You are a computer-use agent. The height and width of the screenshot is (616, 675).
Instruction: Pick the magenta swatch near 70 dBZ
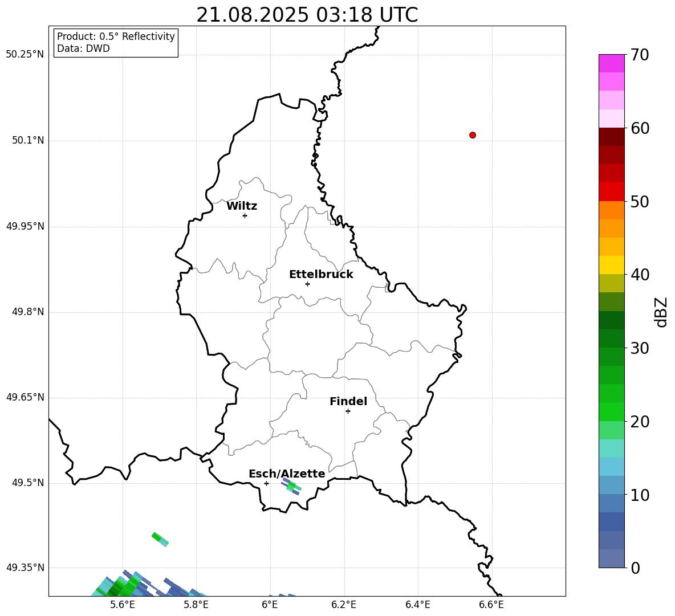pyautogui.click(x=611, y=63)
